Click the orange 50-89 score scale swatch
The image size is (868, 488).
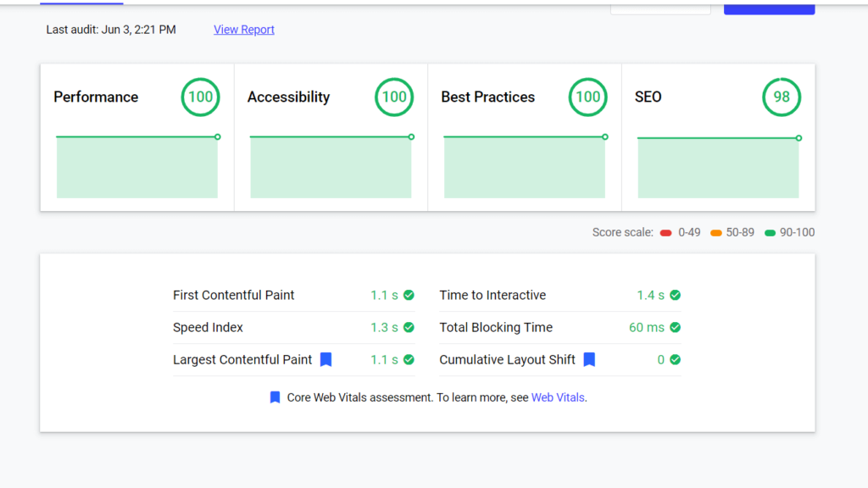coord(716,233)
